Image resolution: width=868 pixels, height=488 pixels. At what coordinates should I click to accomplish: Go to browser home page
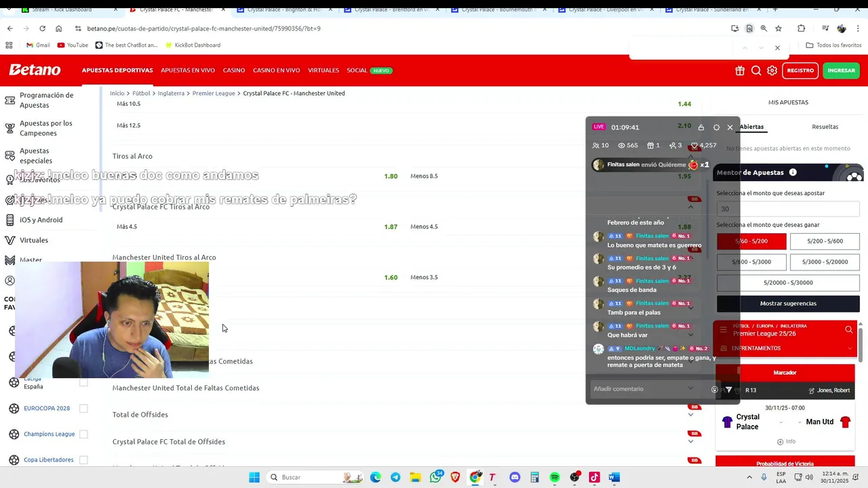click(x=58, y=28)
